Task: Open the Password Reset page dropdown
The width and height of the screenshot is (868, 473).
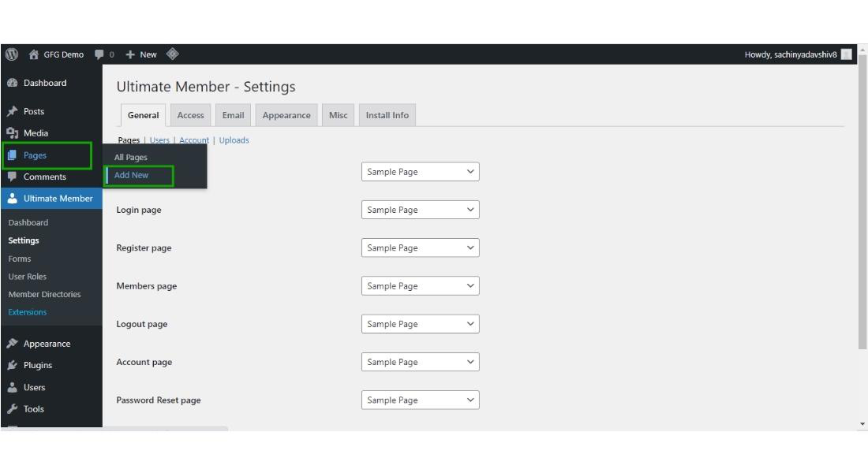Action: tap(420, 400)
